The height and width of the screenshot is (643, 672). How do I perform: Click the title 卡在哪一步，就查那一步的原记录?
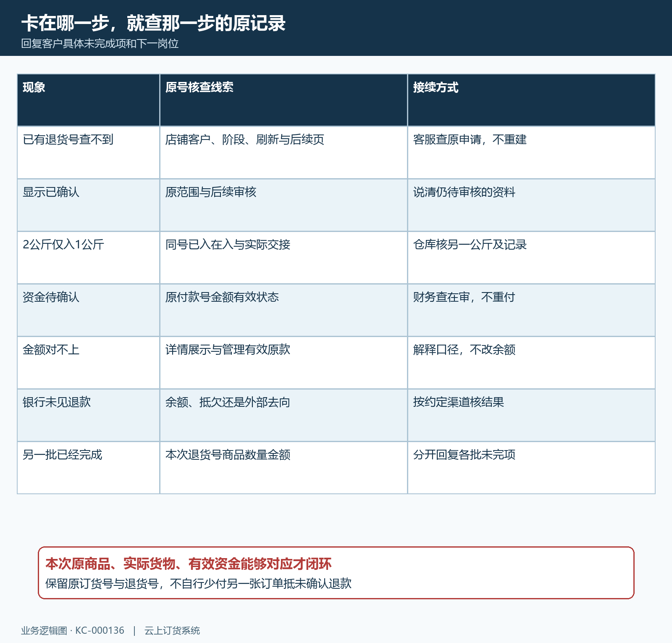(153, 23)
